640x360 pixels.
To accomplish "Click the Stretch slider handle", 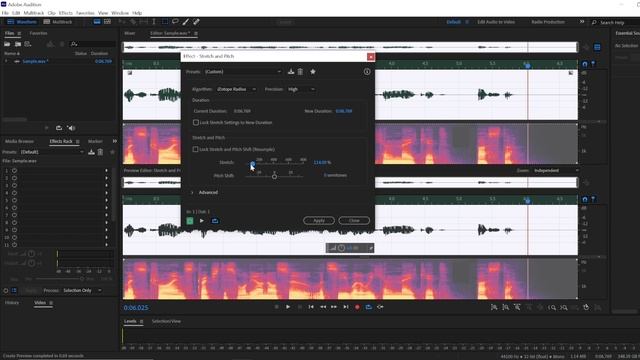I will (x=253, y=163).
